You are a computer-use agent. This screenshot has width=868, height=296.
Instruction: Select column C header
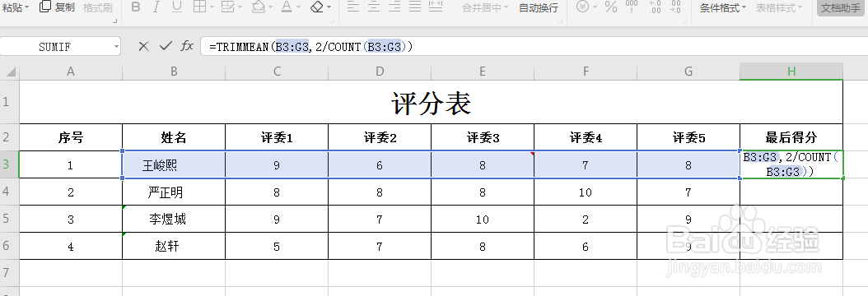pos(277,72)
